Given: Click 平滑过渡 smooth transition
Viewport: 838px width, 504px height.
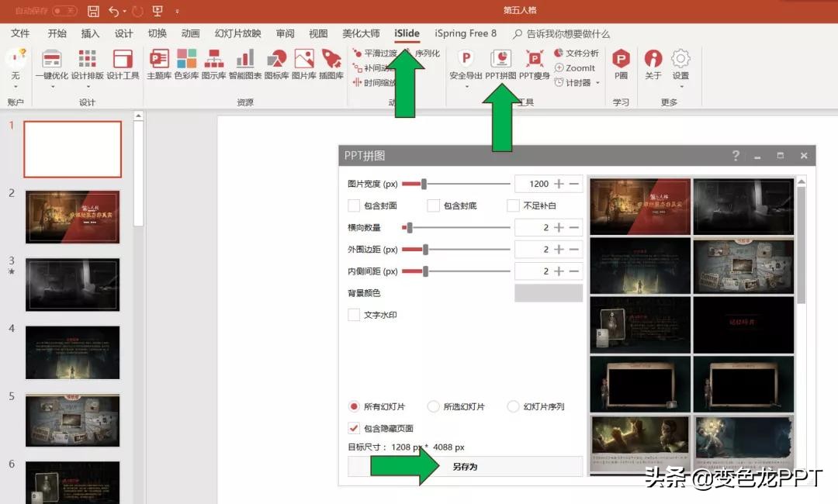Looking at the screenshot, I should (375, 53).
